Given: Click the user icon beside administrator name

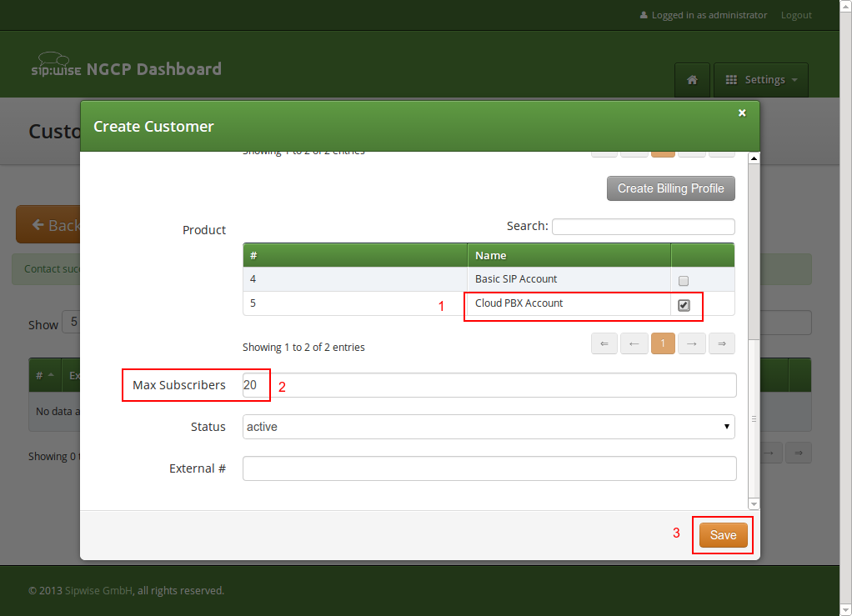Looking at the screenshot, I should tap(643, 14).
